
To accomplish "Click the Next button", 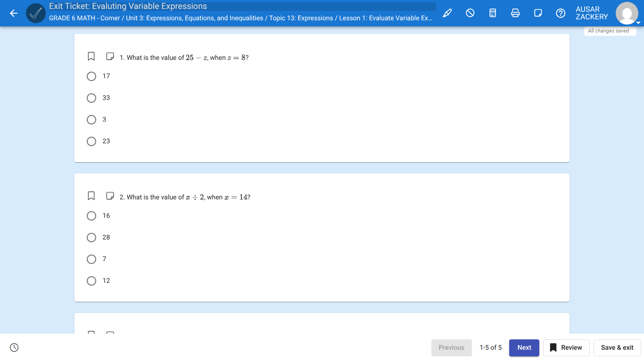I will [524, 347].
